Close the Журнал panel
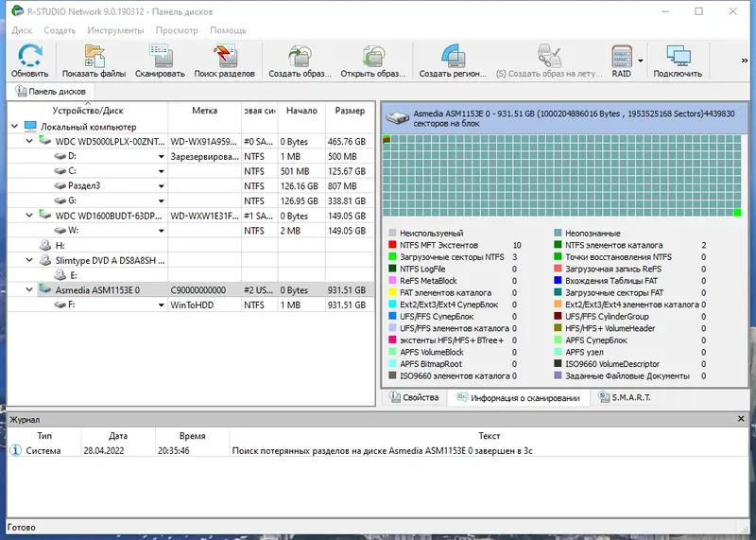The image size is (756, 540). pyautogui.click(x=741, y=419)
